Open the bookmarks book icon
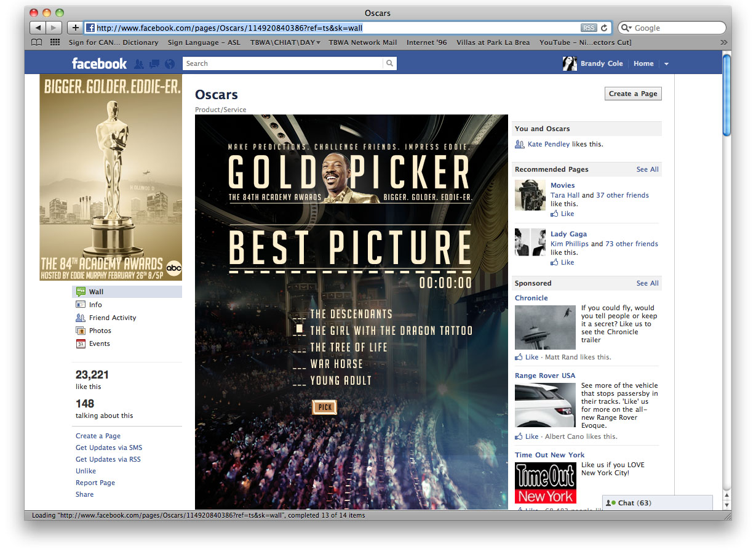 click(x=37, y=42)
